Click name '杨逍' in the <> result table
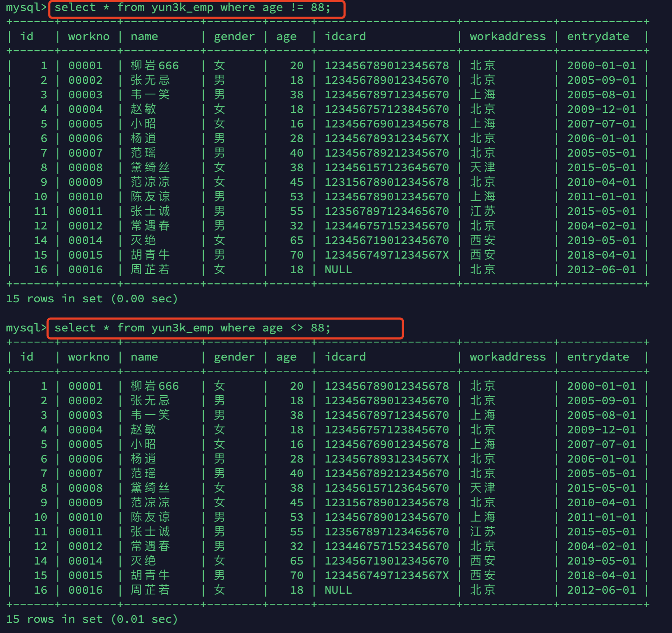 point(143,459)
